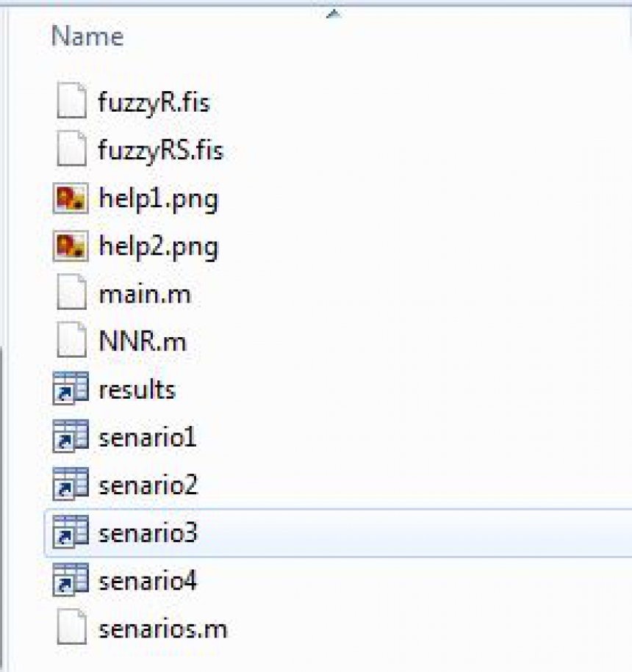
Task: Select the help1.png file name text
Action: 158,200
